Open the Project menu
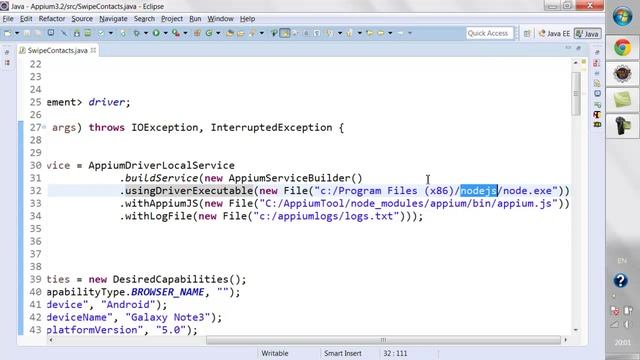This screenshot has height=360, width=640. pos(172,19)
